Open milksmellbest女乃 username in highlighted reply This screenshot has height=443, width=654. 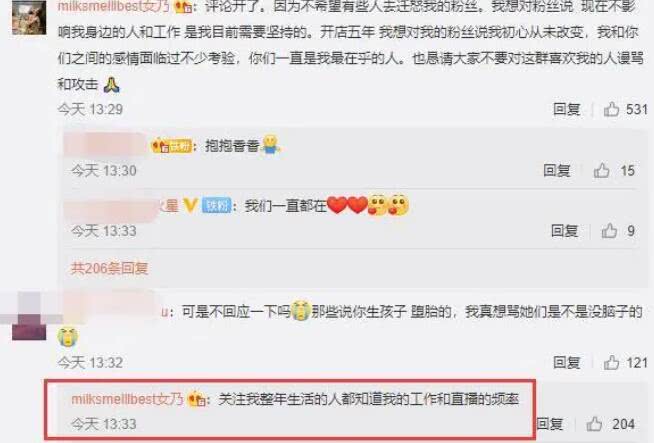coord(127,399)
